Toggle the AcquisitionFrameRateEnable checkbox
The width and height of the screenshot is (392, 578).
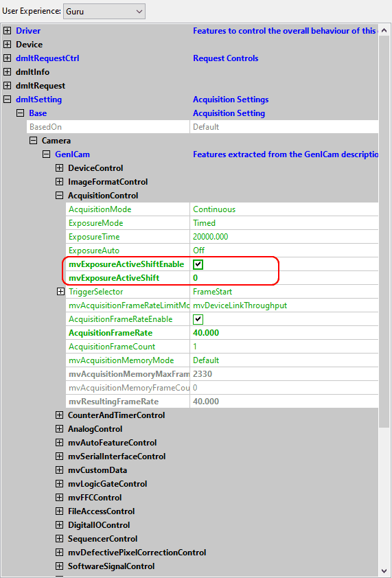pyautogui.click(x=198, y=319)
